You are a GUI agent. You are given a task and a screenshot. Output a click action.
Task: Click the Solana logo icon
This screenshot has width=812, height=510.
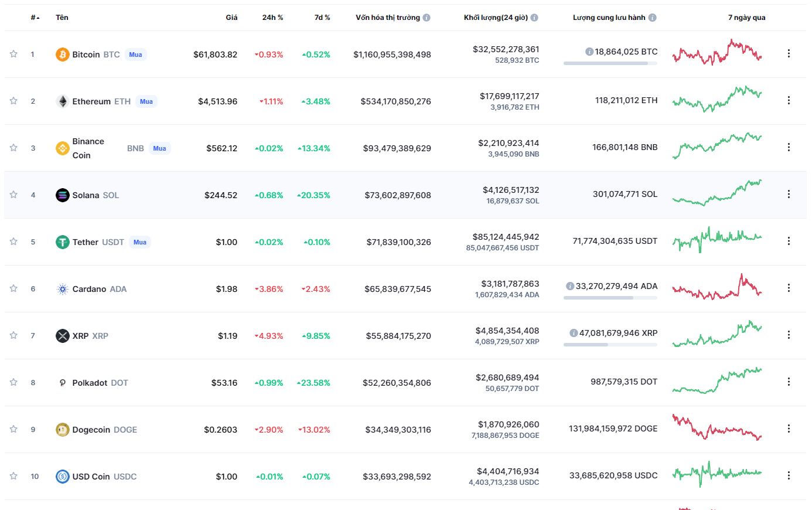pyautogui.click(x=62, y=195)
